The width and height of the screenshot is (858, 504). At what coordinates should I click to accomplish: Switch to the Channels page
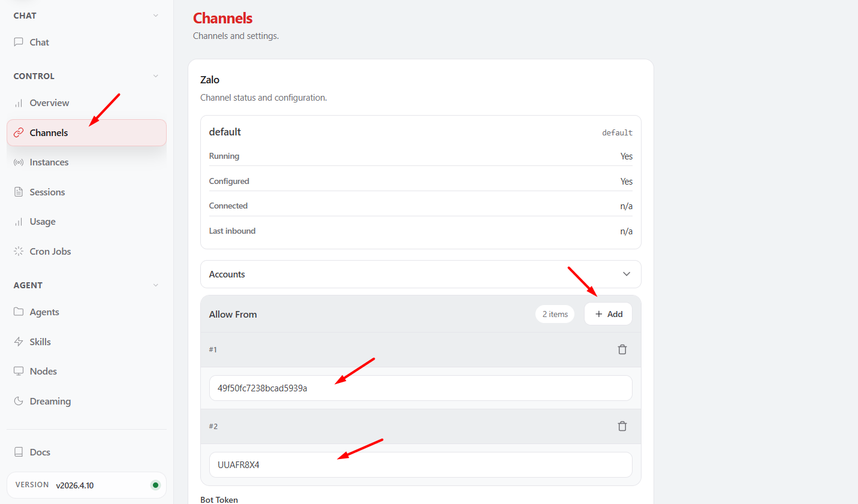tap(48, 132)
